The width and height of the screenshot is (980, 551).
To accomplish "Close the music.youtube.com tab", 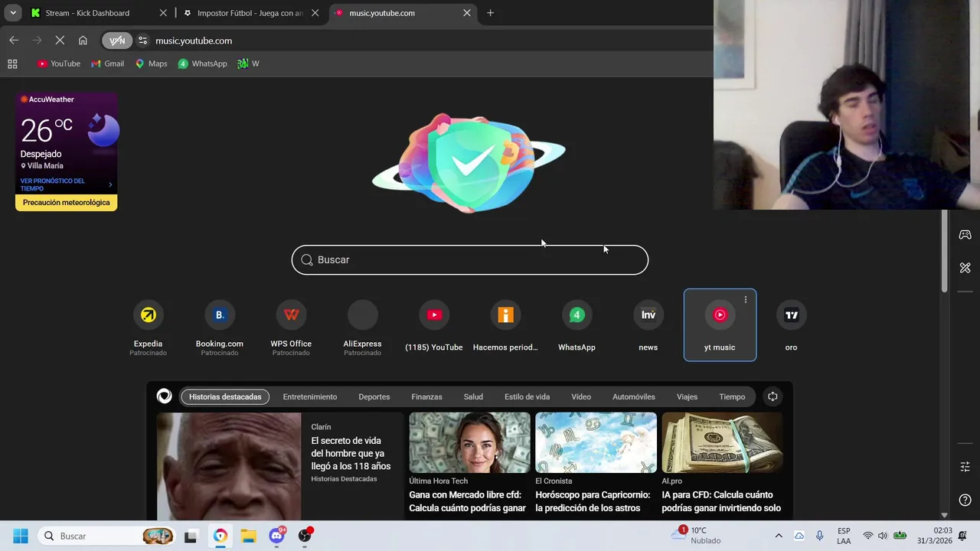I will tap(467, 13).
